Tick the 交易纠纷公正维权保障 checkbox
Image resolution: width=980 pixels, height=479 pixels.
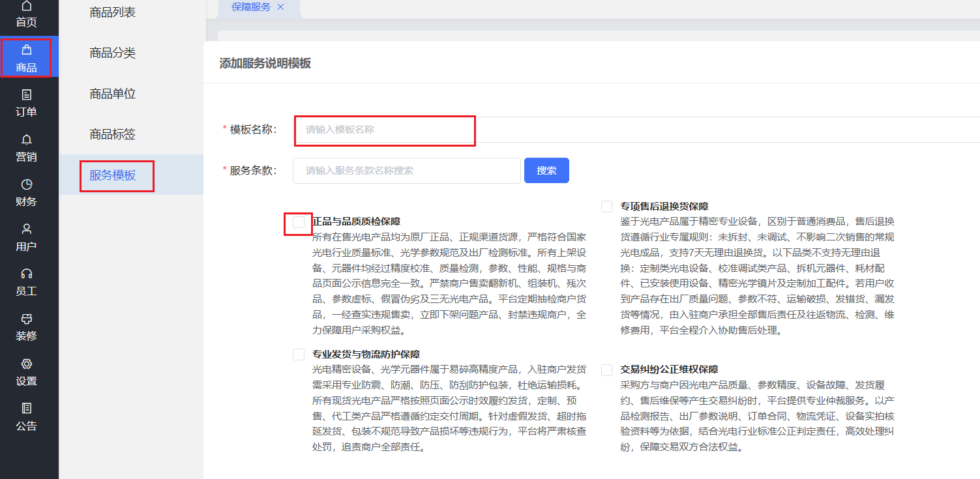click(x=606, y=370)
